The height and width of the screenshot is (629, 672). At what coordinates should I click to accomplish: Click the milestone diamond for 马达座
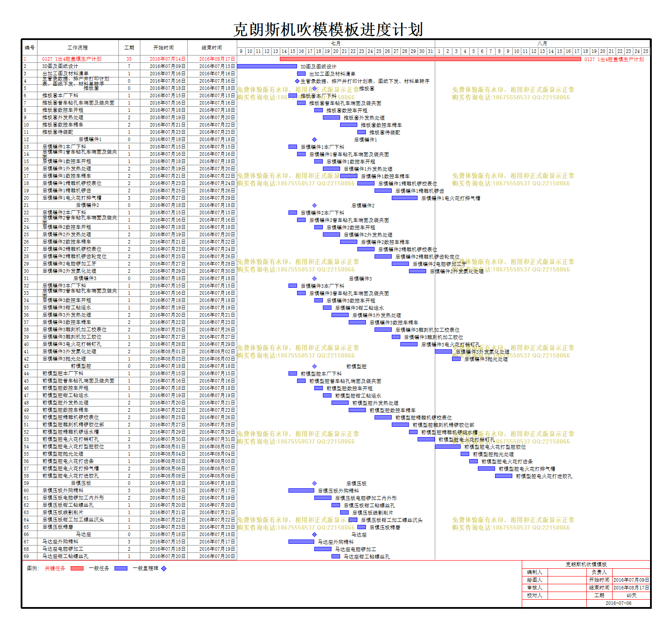click(x=314, y=534)
